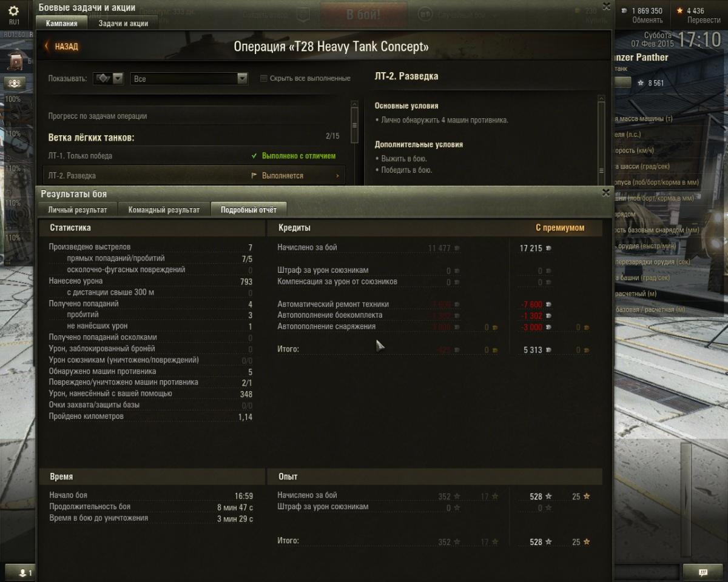This screenshot has width=728, height=582.
Task: Click the В бой! battle button
Action: [363, 15]
